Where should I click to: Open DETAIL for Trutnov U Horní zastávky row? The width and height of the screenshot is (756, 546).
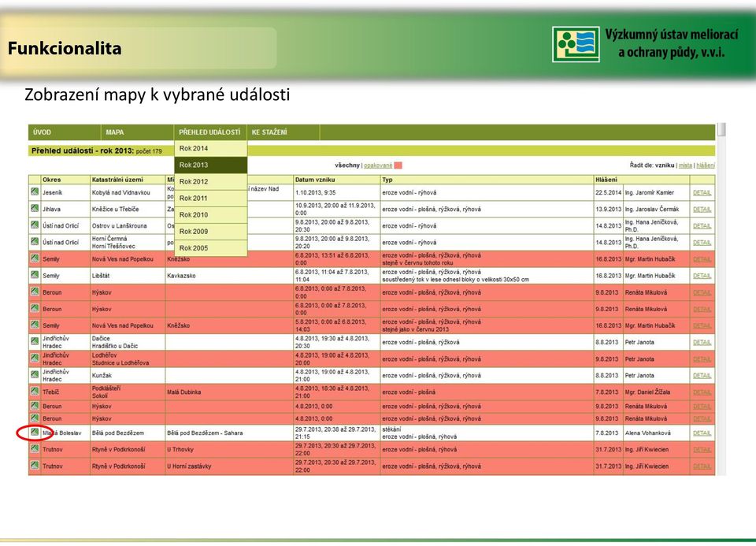[x=702, y=466]
